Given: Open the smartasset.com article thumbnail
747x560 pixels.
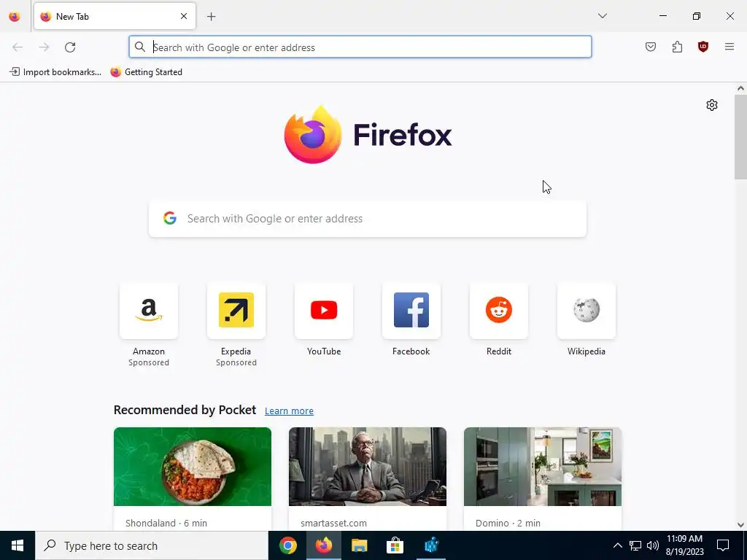Looking at the screenshot, I should coord(368,467).
